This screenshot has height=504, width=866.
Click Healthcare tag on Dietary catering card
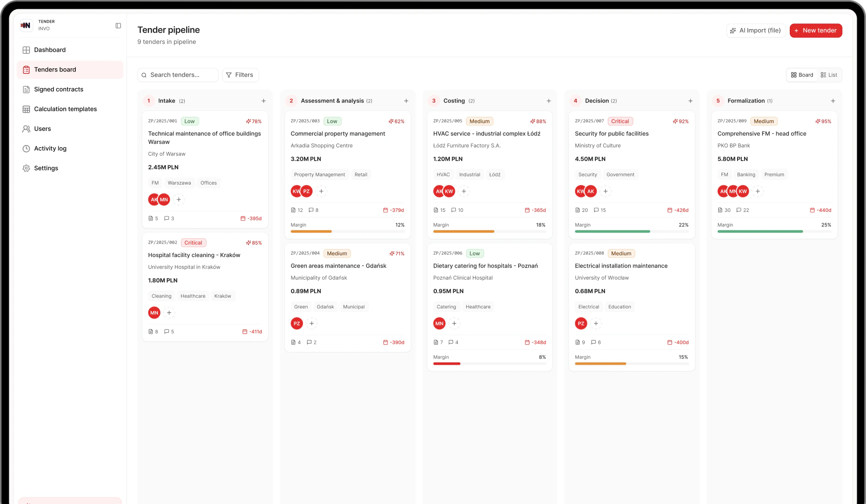coord(478,307)
